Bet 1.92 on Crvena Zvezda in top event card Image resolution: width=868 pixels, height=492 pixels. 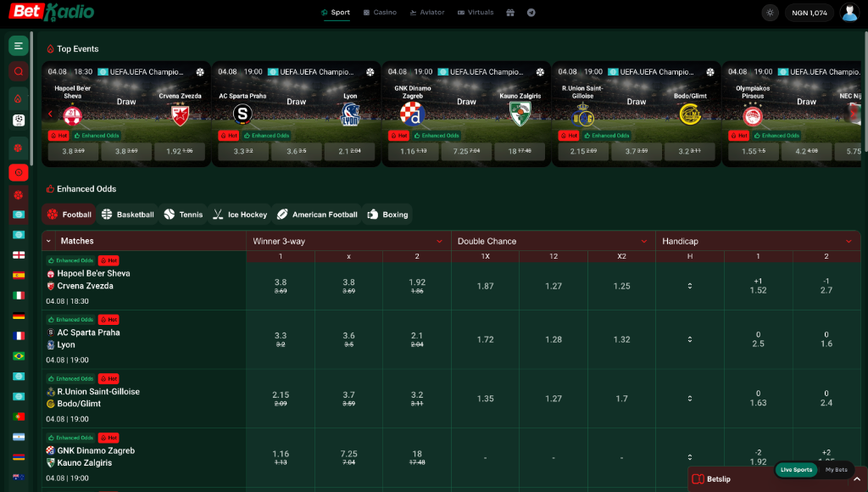point(180,151)
